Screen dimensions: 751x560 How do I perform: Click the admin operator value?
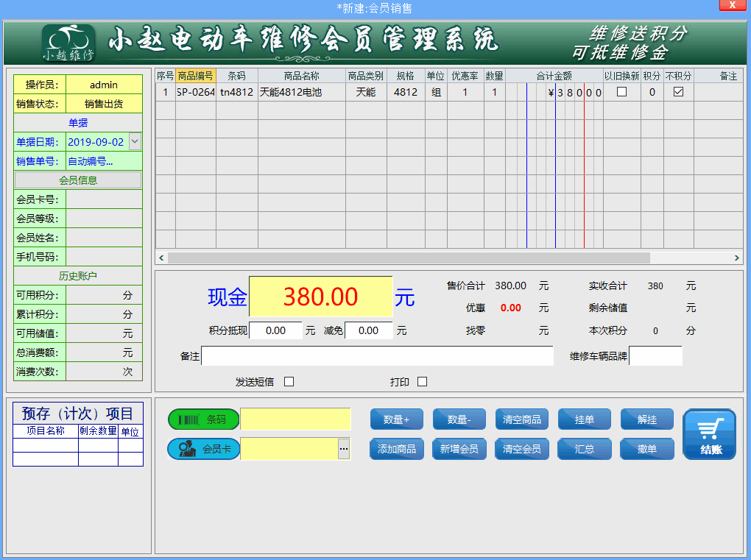coord(104,85)
